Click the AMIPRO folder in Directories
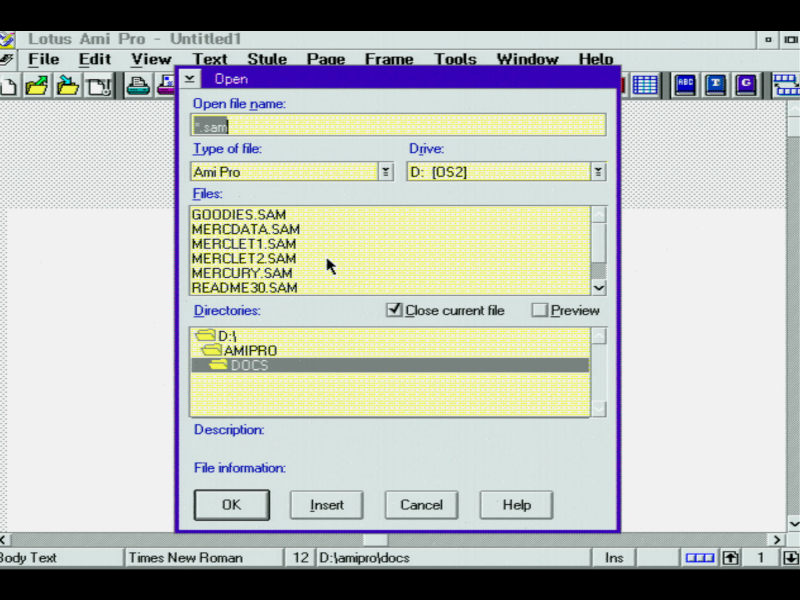 250,351
